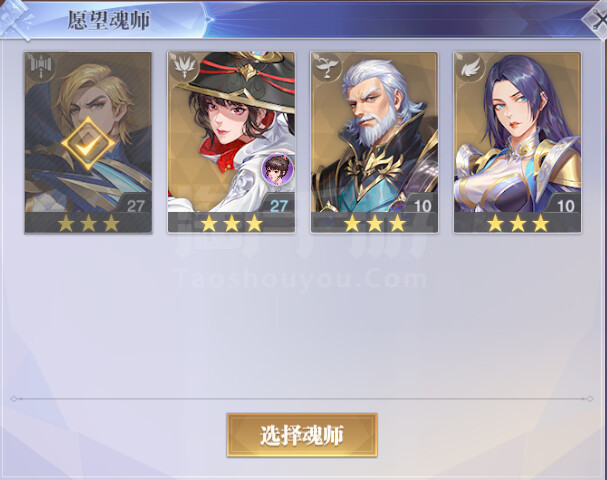Click the wing class icon on fourth card
Image resolution: width=607 pixels, height=480 pixels.
pyautogui.click(x=470, y=66)
